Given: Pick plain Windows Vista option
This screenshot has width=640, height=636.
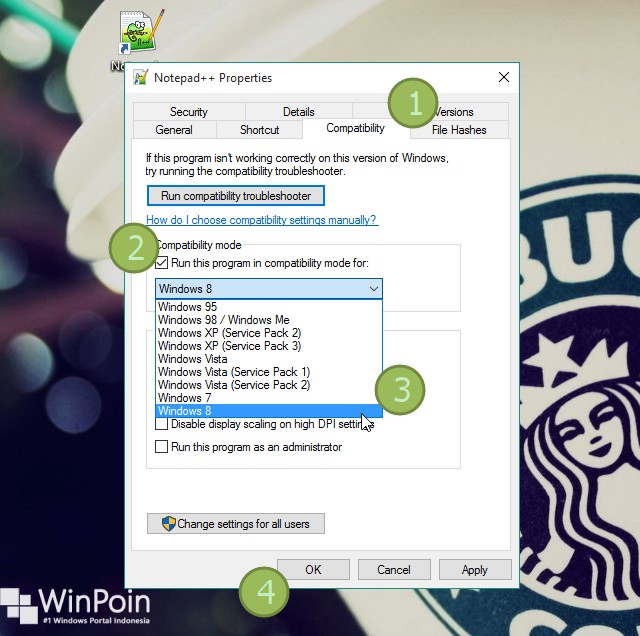Looking at the screenshot, I should point(269,359).
